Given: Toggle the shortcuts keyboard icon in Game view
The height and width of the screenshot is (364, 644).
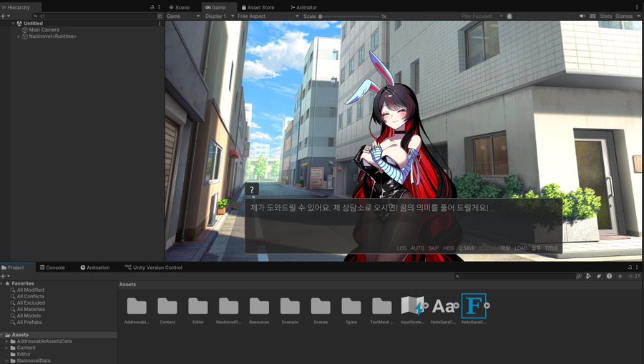Looking at the screenshot, I should point(592,16).
